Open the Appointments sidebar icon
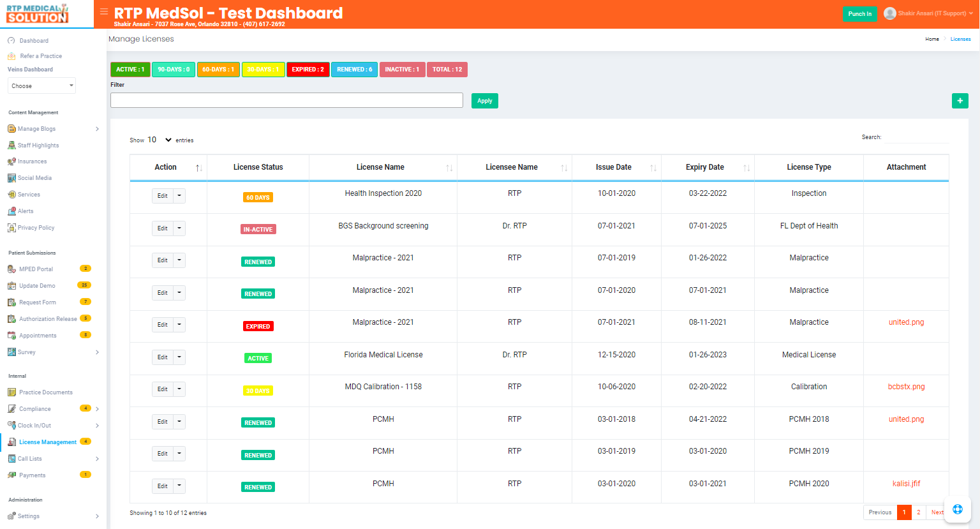This screenshot has height=529, width=980. click(11, 336)
